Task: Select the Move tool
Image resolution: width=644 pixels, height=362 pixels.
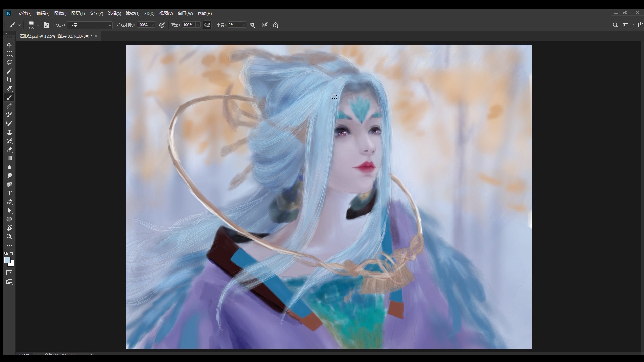Action: 9,45
